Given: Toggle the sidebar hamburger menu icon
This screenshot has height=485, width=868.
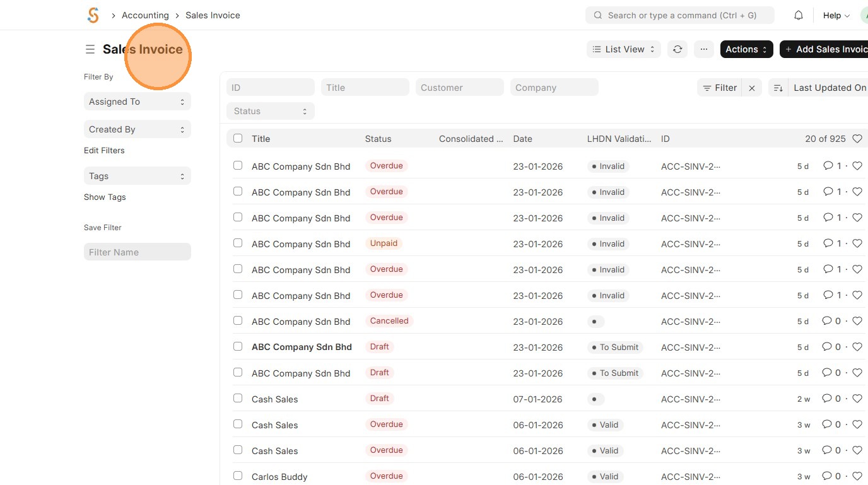Looking at the screenshot, I should 90,49.
